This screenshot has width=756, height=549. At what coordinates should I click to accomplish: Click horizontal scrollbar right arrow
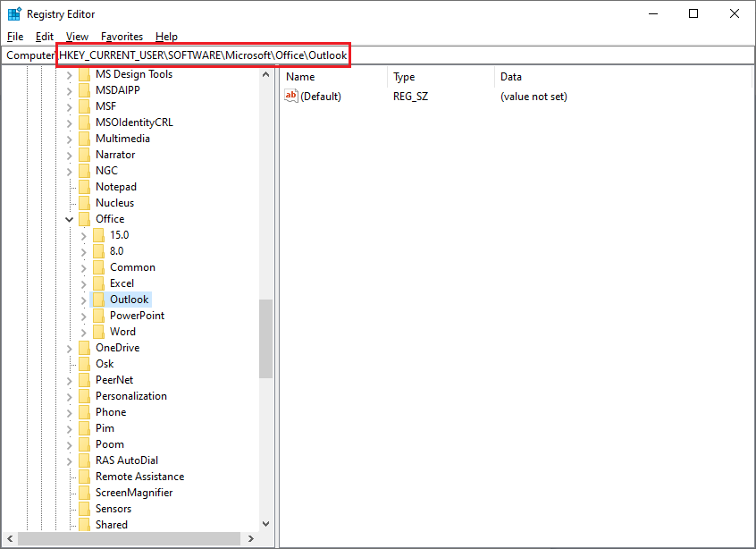[251, 538]
